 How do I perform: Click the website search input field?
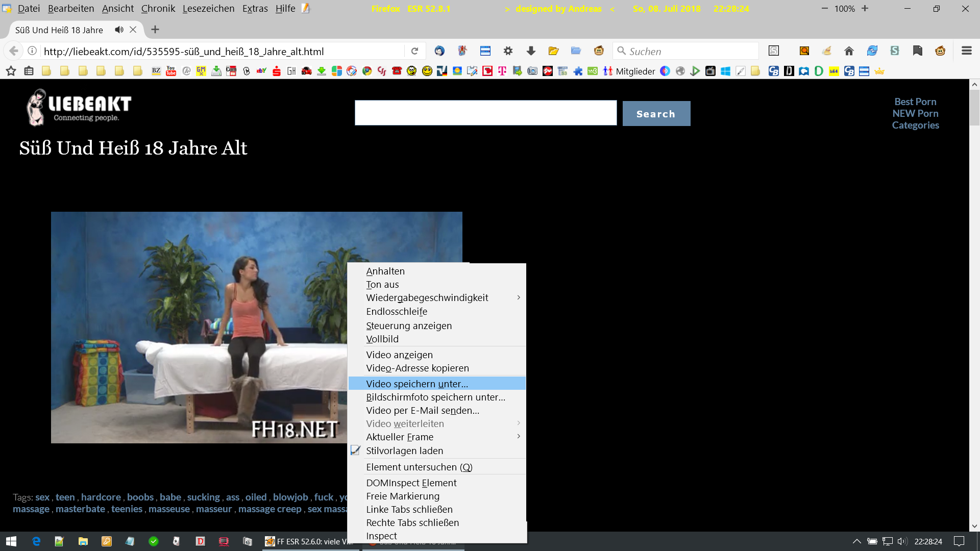click(485, 113)
